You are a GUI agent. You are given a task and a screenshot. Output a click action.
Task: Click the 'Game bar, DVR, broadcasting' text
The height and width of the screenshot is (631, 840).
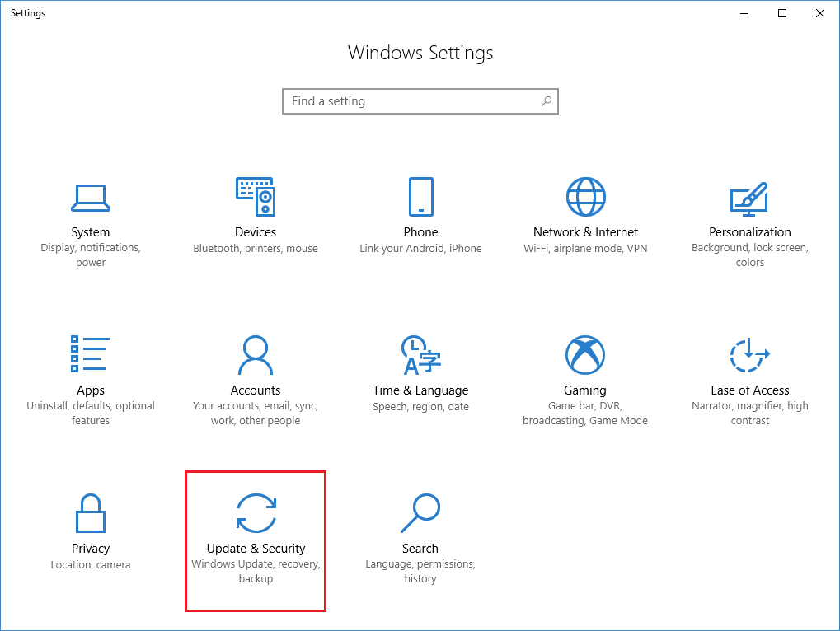tap(585, 414)
